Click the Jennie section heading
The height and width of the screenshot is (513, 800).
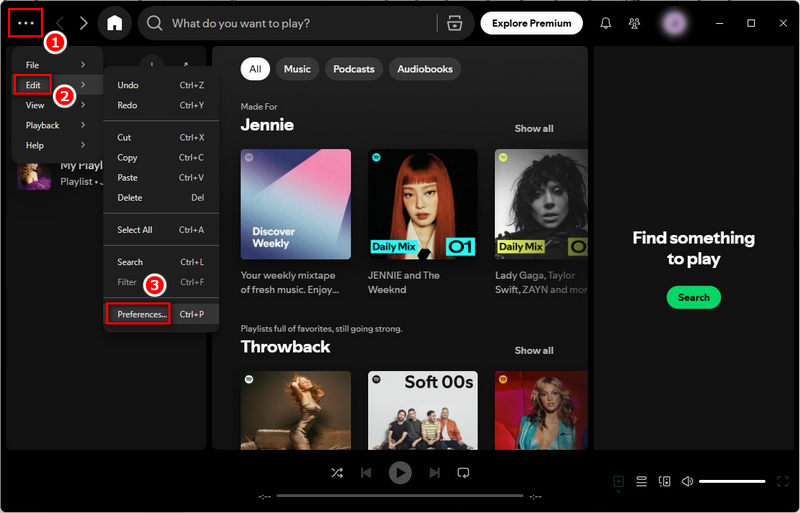pos(267,125)
